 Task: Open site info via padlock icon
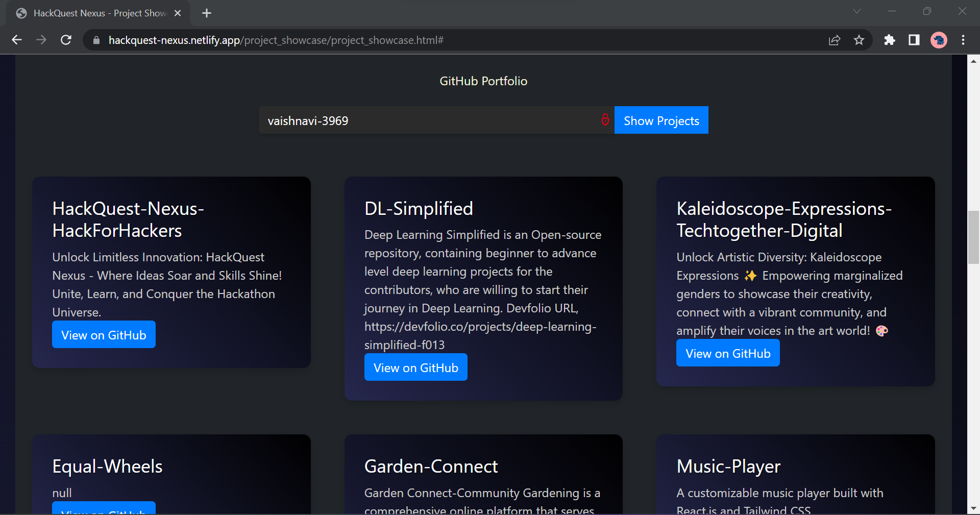pos(96,40)
